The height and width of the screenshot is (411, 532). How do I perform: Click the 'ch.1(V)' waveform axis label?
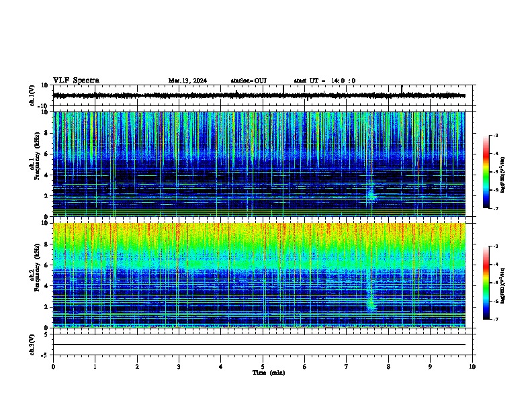pyautogui.click(x=32, y=95)
